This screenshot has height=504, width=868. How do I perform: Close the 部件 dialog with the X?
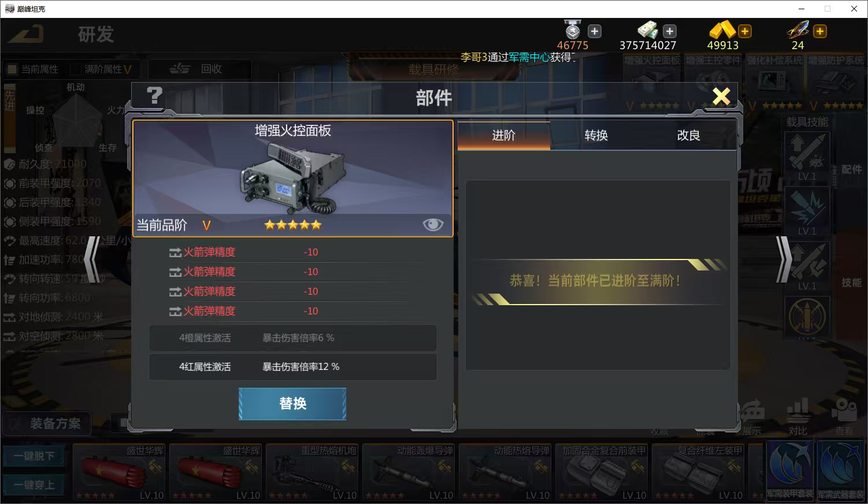[x=721, y=96]
